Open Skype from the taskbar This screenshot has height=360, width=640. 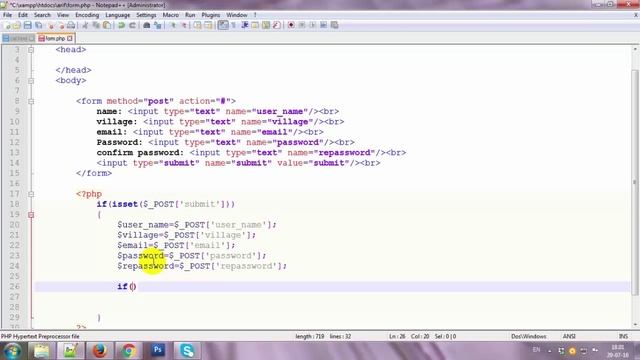tap(187, 351)
